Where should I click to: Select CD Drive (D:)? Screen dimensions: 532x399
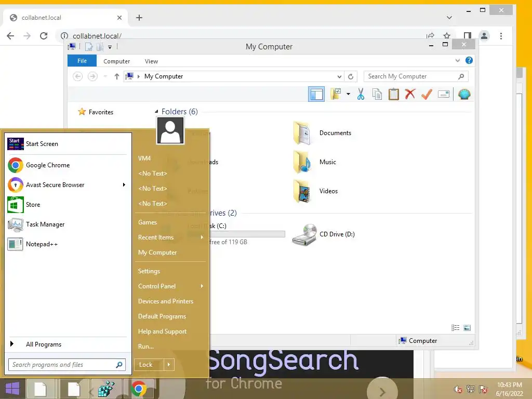click(x=323, y=234)
